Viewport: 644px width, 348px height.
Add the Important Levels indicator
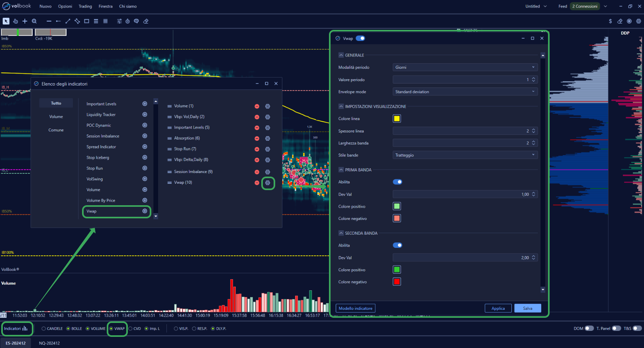145,104
